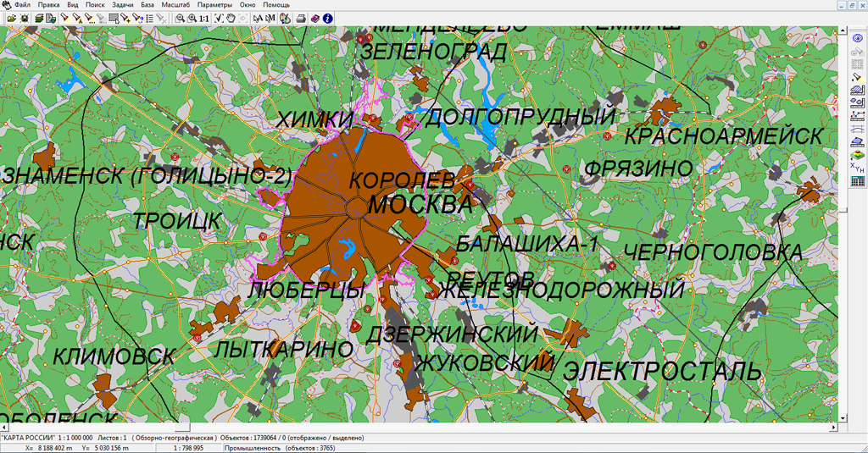Viewport: 868px width, 453px height.
Task: Click the stacked map layers icon
Action: pos(39,19)
